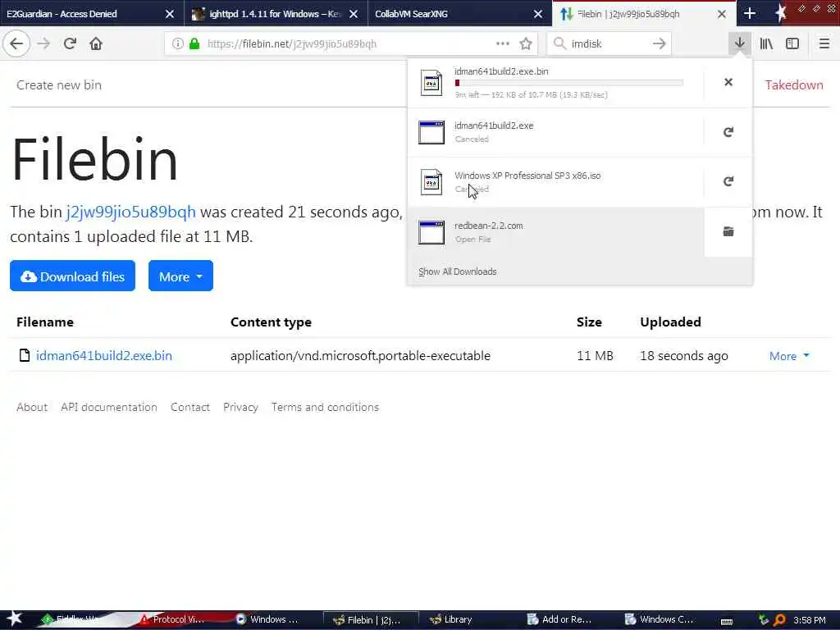The height and width of the screenshot is (630, 840).
Task: Open the Firefox hamburger menu
Action: 824,44
